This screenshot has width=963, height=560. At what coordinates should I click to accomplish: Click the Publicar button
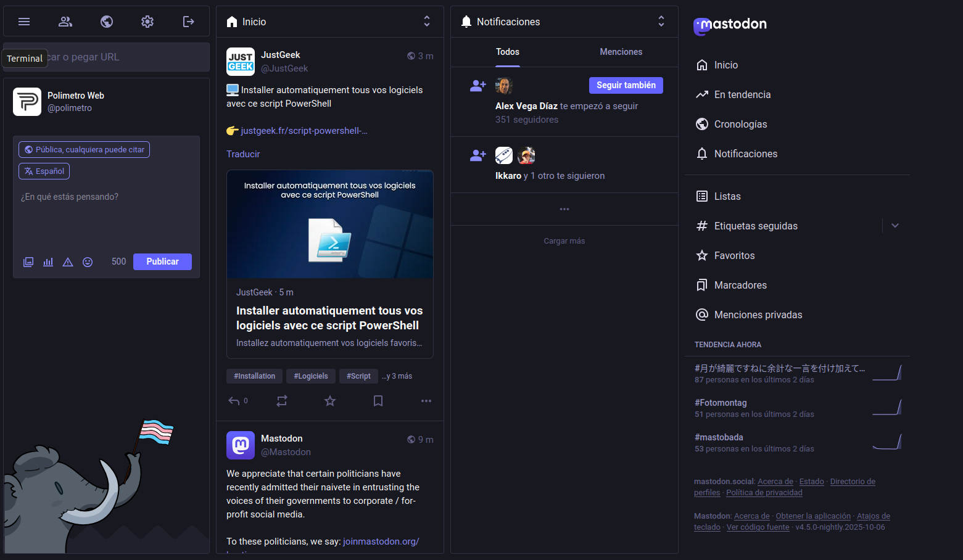click(x=162, y=261)
